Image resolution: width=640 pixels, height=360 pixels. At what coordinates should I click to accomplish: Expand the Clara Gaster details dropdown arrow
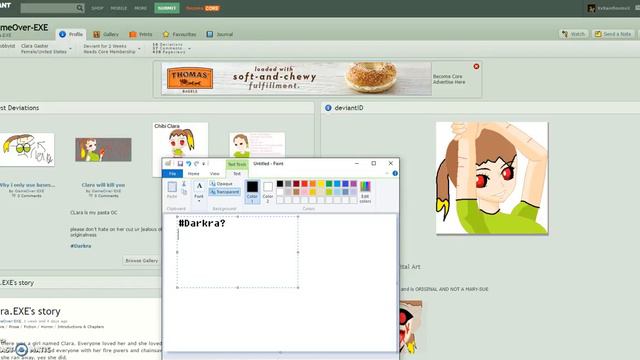pos(71,49)
